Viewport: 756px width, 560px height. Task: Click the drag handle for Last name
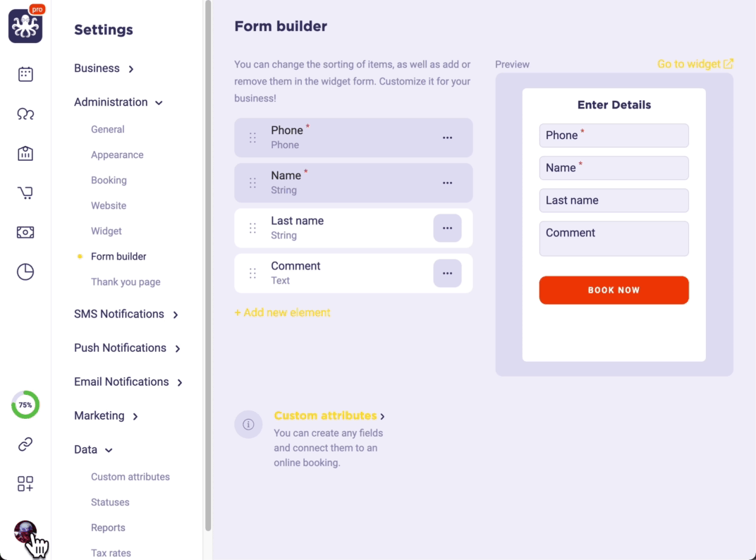(252, 228)
